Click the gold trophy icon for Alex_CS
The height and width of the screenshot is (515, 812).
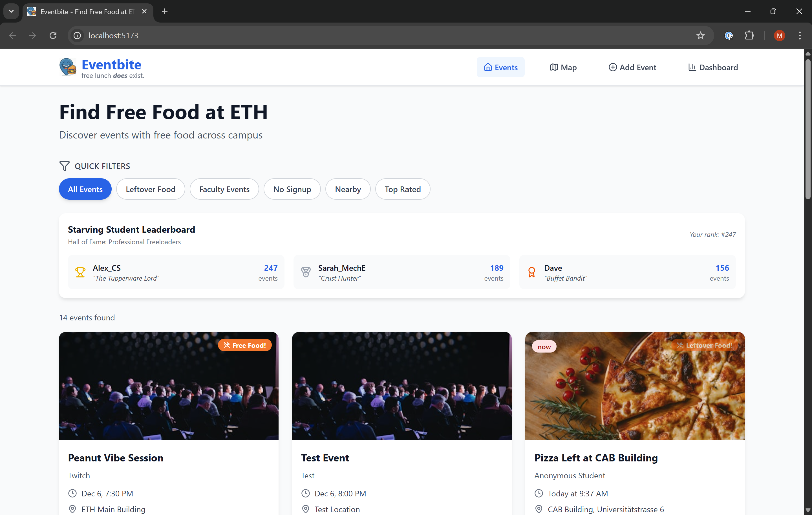click(80, 272)
